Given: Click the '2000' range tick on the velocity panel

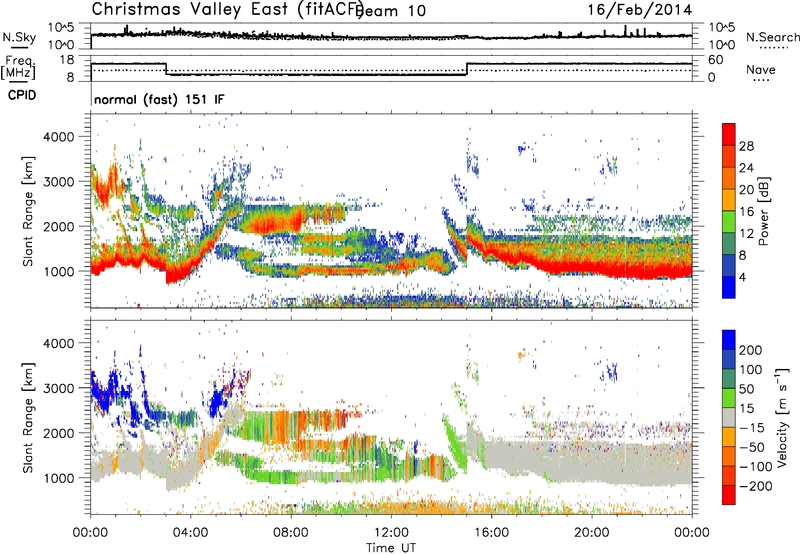Looking at the screenshot, I should pos(59,433).
